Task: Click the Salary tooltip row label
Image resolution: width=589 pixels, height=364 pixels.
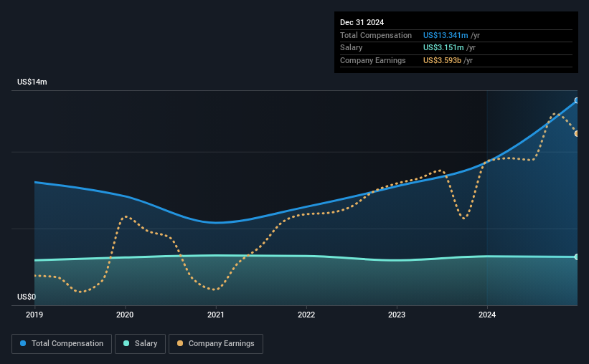Action: (x=352, y=48)
